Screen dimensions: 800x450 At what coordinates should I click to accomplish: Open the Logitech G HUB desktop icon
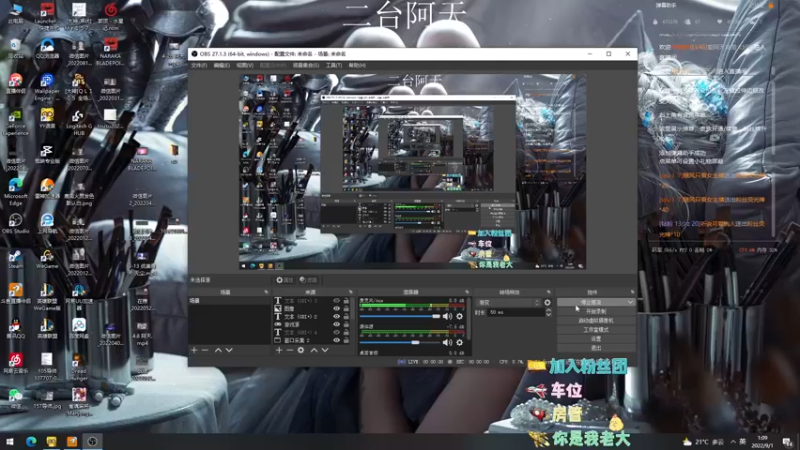click(79, 122)
